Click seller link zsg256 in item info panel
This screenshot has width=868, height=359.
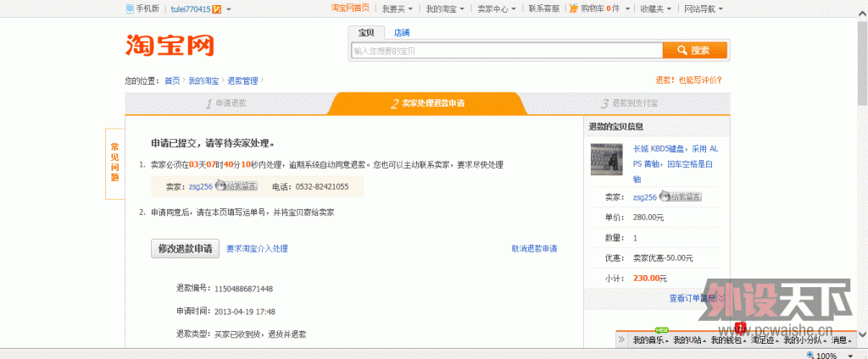[645, 197]
